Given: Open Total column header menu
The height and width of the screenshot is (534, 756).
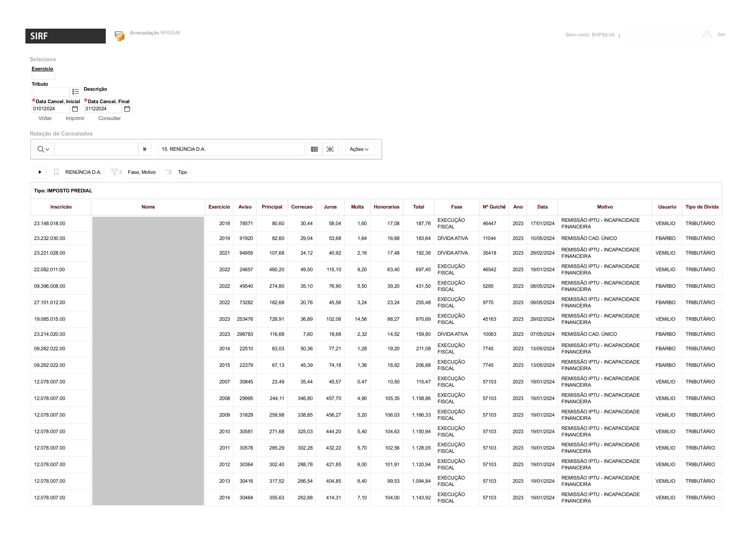Looking at the screenshot, I should 418,207.
